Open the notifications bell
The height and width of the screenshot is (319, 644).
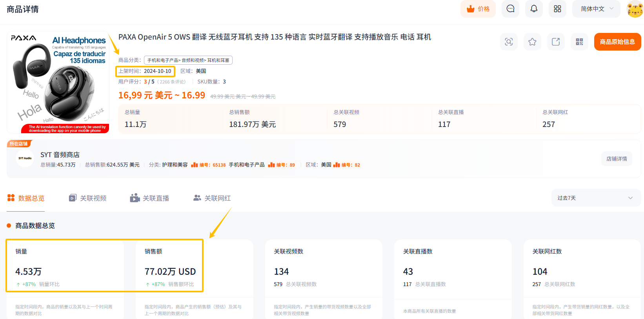coord(534,9)
